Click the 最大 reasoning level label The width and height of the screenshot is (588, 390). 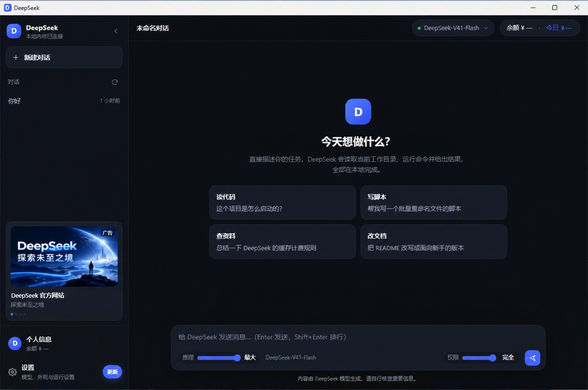[x=250, y=358]
